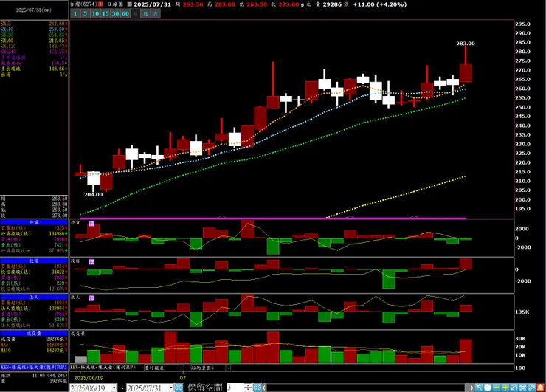The height and width of the screenshot is (392, 546).
Task: Open settings icon of 投信 indicator panel
Action: [x=91, y=261]
